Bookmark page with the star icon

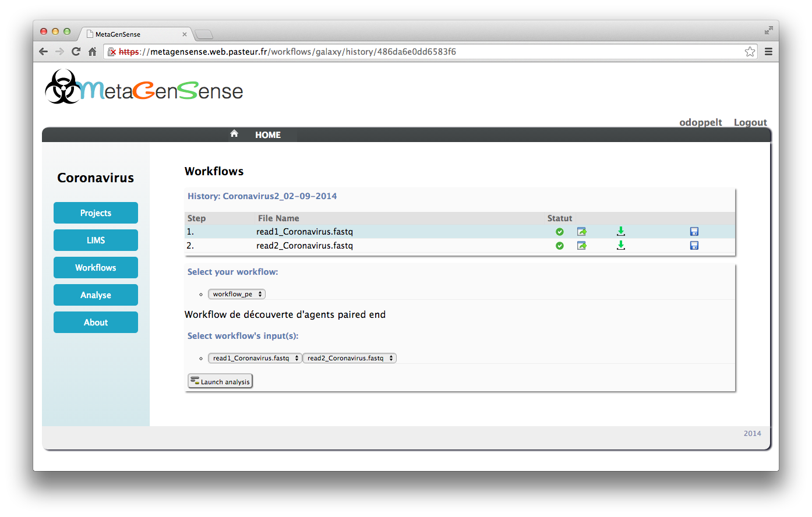750,52
